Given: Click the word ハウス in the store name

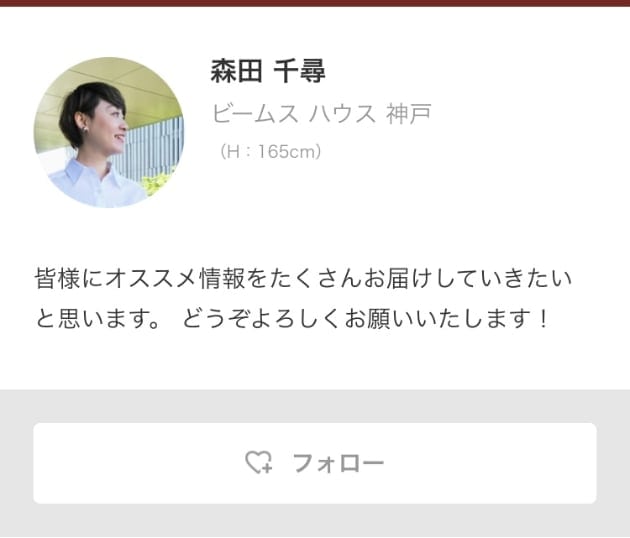Looking at the screenshot, I should 342,113.
